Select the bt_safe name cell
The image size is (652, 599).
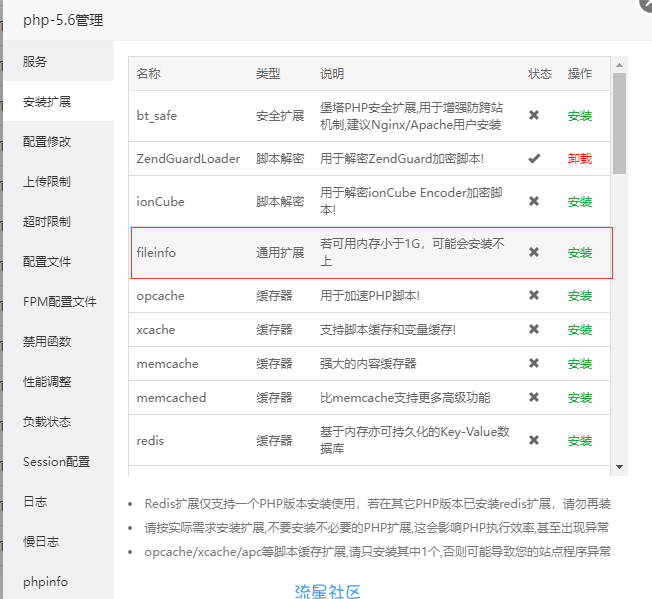point(157,116)
